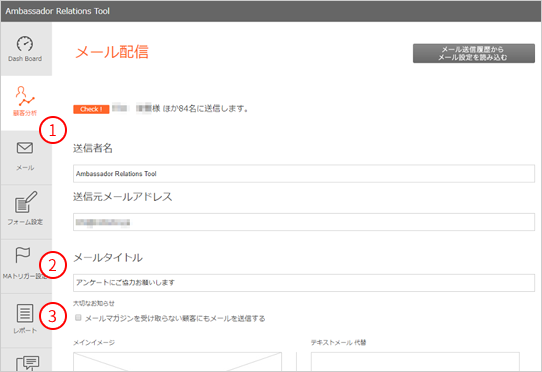Image resolution: width=542 pixels, height=372 pixels.
Task: Click the orange Check ! badge
Action: pos(91,109)
